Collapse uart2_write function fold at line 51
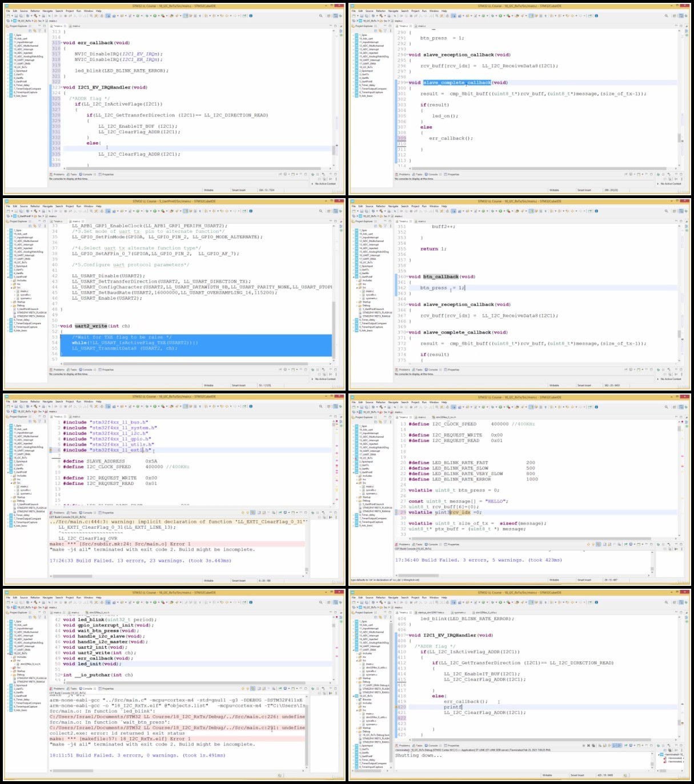Screen dimensions: 694x784 click(x=59, y=326)
